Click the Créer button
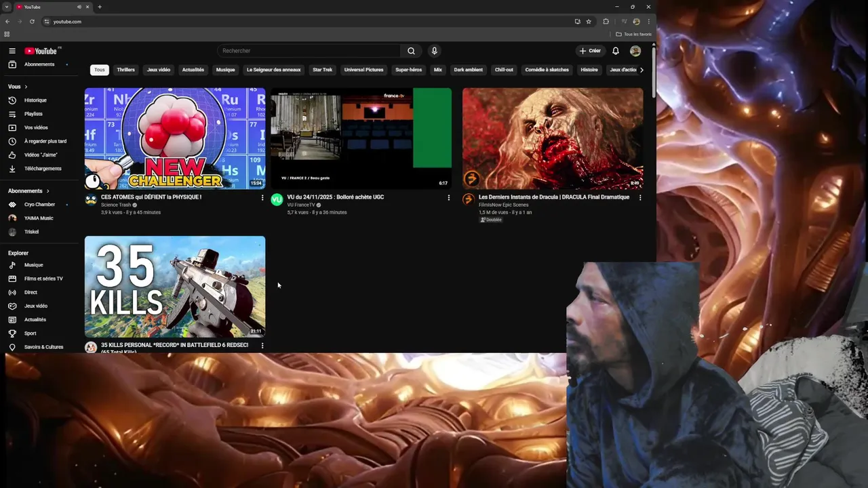The height and width of the screenshot is (488, 868). click(x=590, y=51)
